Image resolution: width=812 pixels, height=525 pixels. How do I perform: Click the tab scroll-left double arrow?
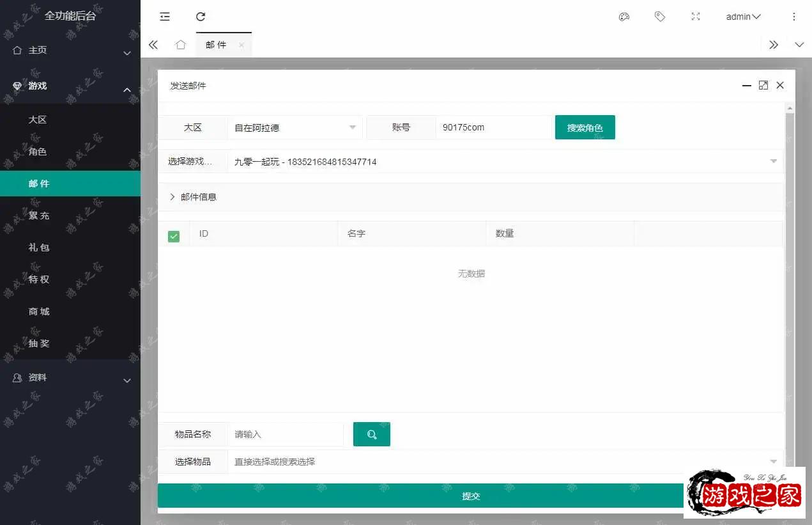pos(153,45)
